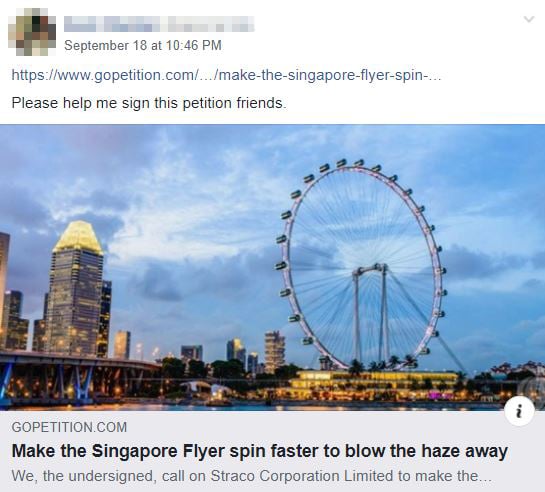Click the info icon on link preview

pyautogui.click(x=519, y=412)
